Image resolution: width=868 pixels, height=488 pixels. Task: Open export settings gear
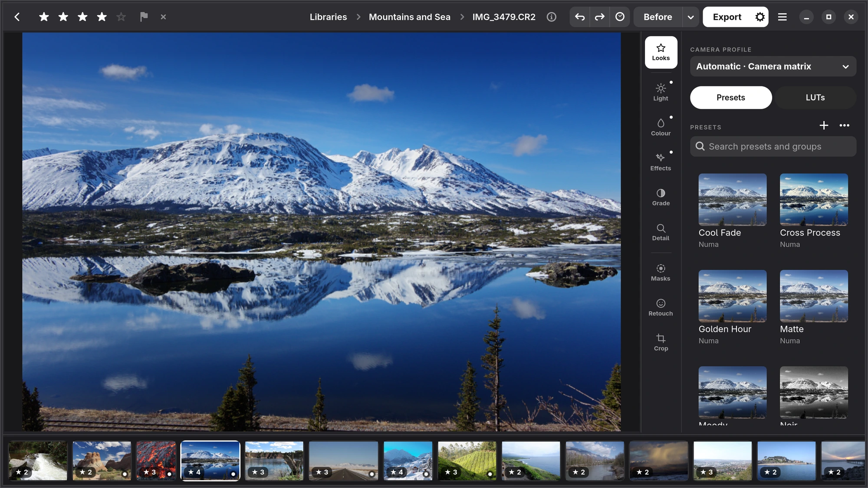pos(759,17)
